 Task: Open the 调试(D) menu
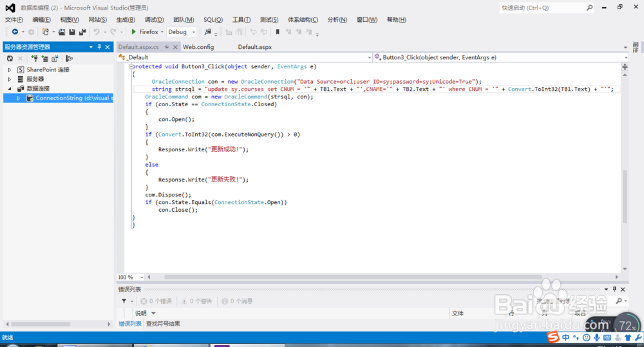point(154,20)
